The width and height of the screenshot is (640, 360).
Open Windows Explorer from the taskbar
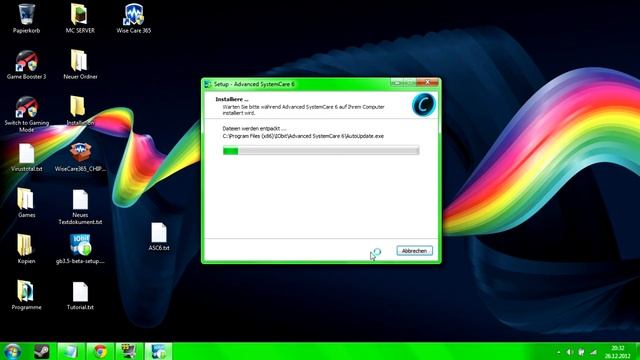[x=71, y=351]
